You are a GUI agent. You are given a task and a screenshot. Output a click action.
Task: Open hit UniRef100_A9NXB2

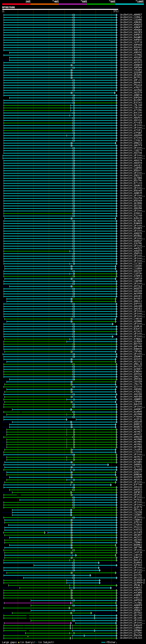131,22
